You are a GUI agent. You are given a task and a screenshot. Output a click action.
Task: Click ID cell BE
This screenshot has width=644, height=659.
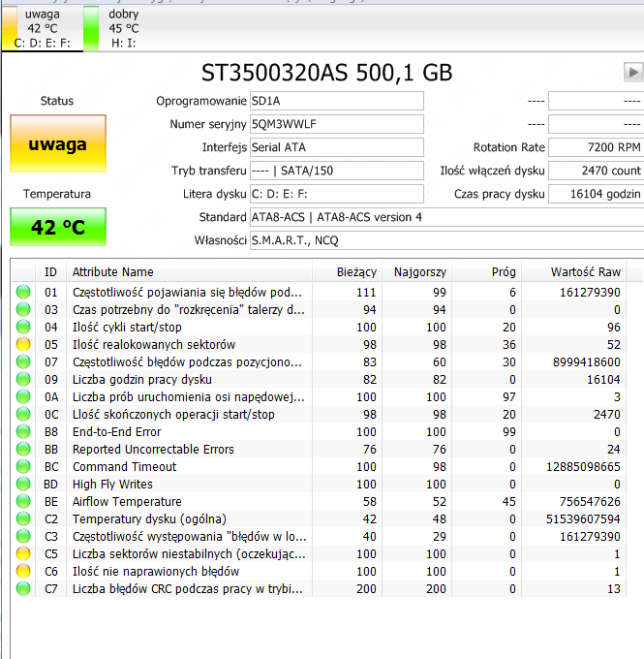[x=50, y=501]
